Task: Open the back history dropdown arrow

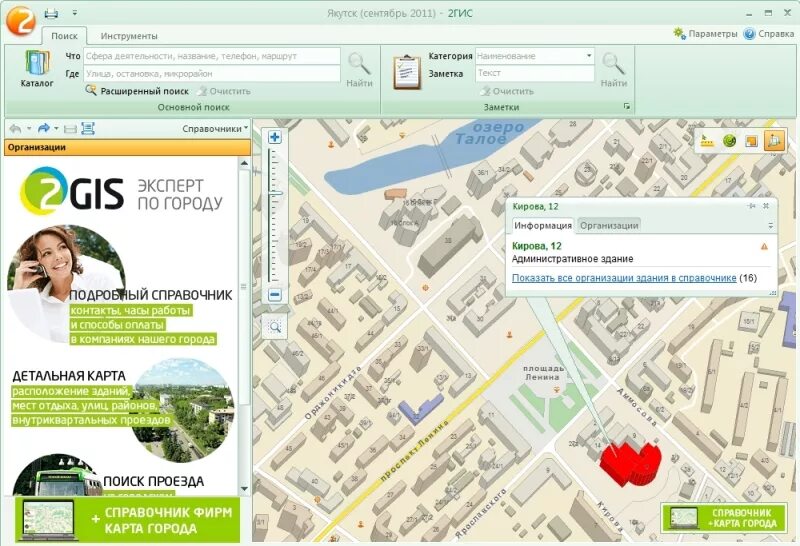Action: 29,129
